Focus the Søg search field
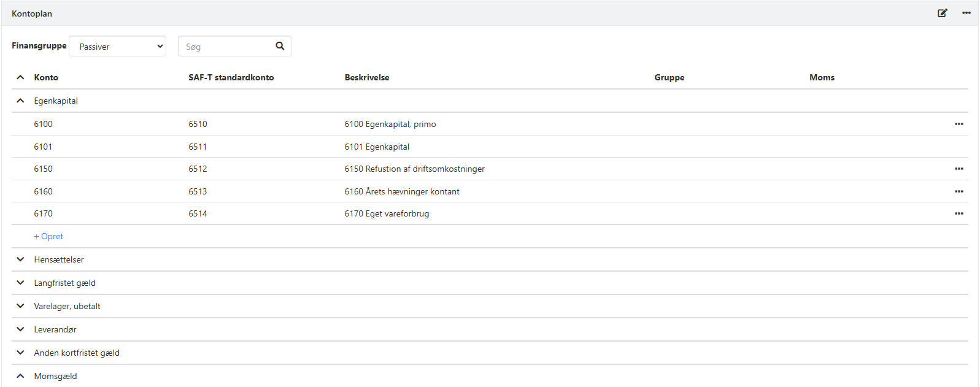Image resolution: width=980 pixels, height=387 pixels. tap(227, 47)
